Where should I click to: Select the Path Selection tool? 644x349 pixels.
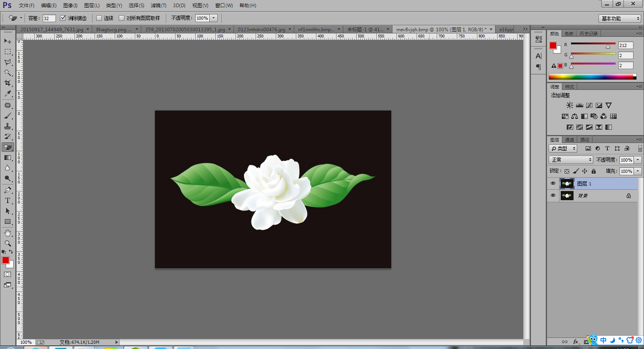(x=8, y=211)
